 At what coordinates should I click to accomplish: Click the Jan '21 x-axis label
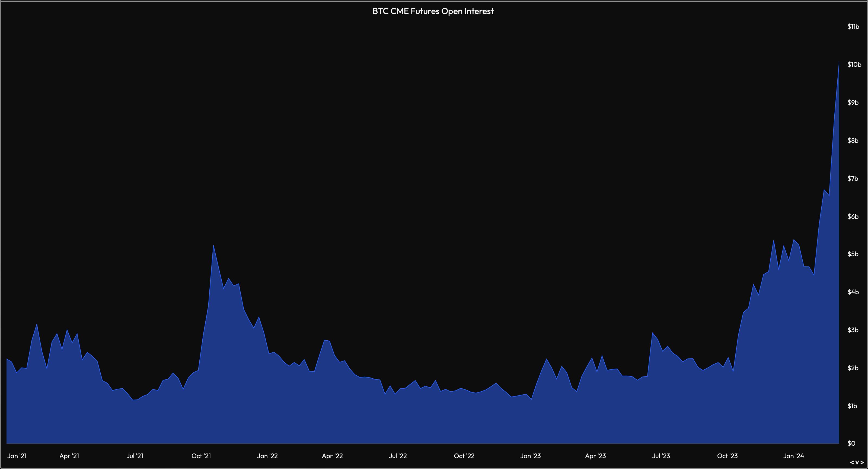coord(17,456)
